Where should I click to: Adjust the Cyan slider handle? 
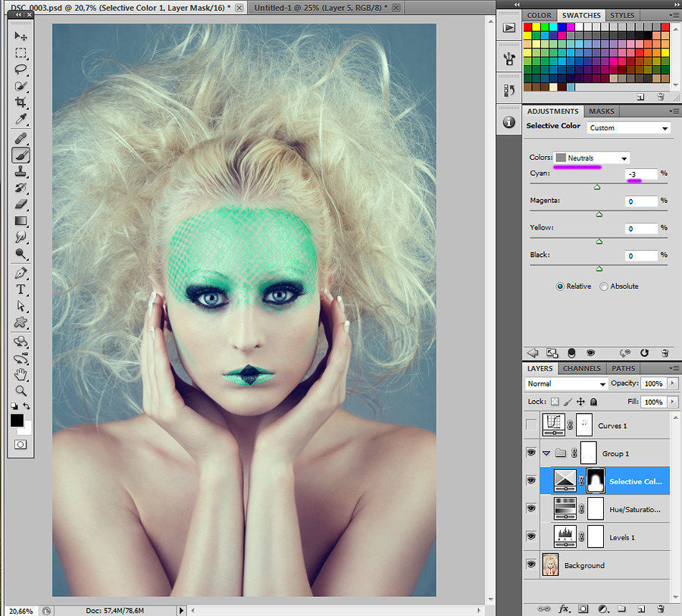[597, 187]
